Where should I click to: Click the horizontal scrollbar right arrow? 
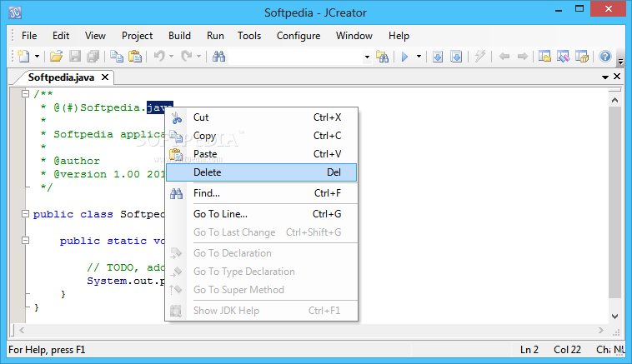[601, 330]
